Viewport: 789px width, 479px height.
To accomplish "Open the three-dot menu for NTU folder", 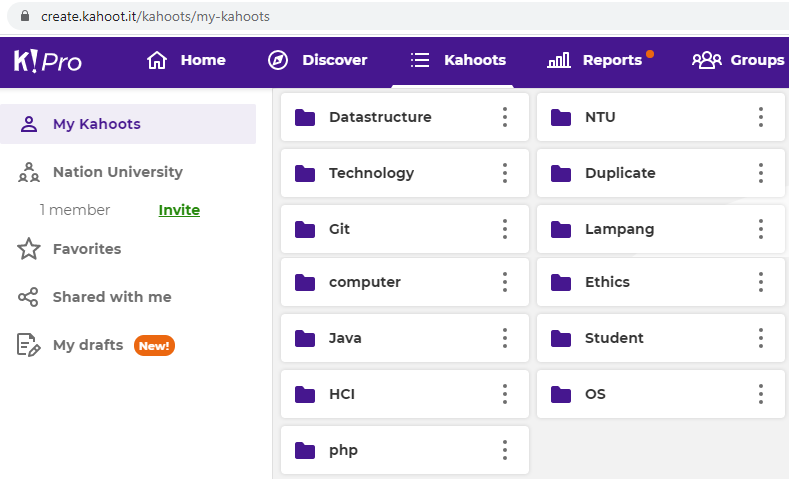I will 761,117.
